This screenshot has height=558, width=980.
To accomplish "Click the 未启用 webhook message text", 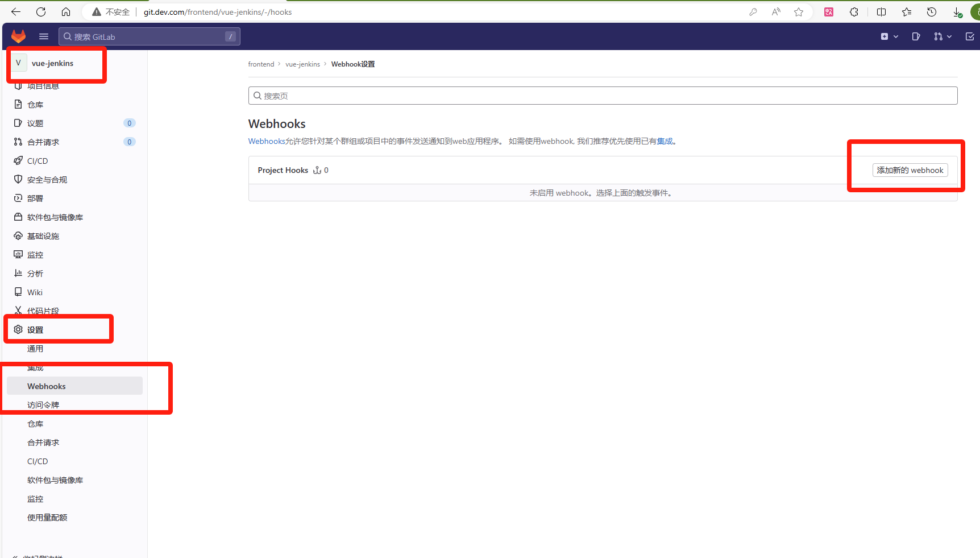I will 603,193.
